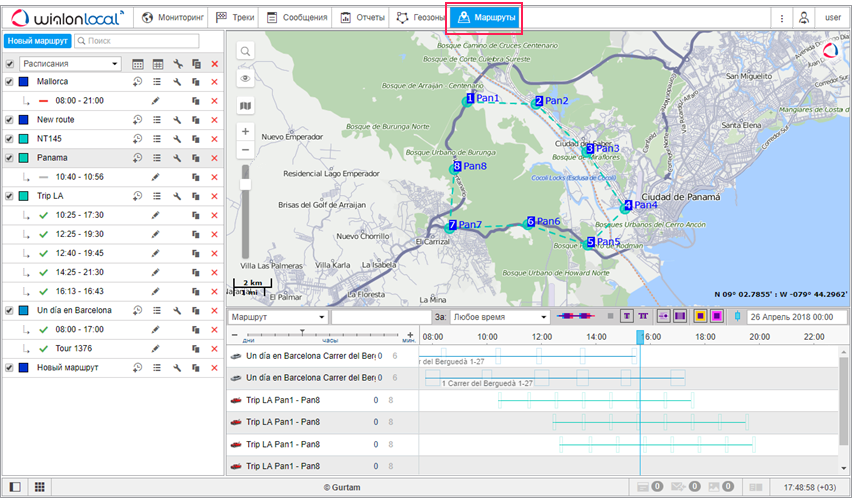
Task: Add a schedule for the Panama route
Action: [x=138, y=158]
